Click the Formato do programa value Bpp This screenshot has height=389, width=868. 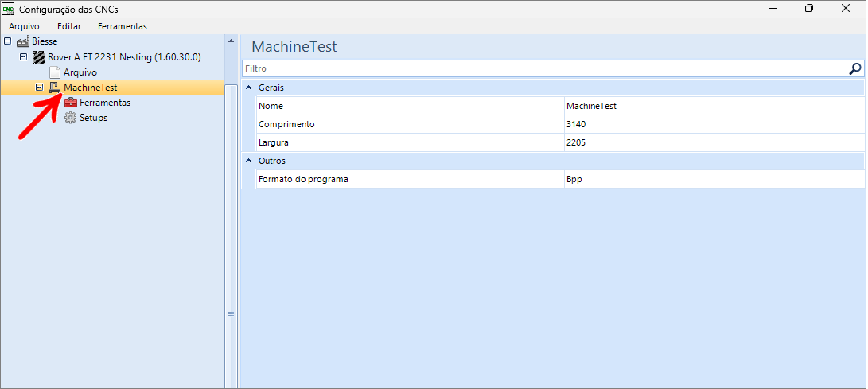714,179
